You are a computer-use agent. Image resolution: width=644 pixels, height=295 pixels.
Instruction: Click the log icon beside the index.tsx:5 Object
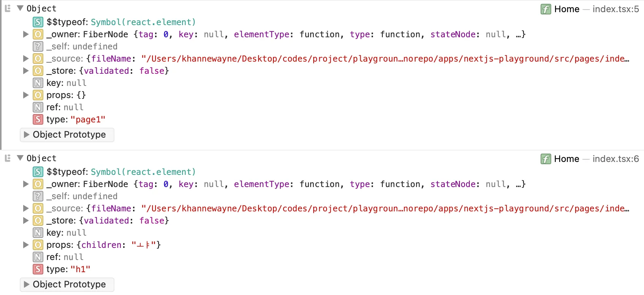(x=8, y=8)
